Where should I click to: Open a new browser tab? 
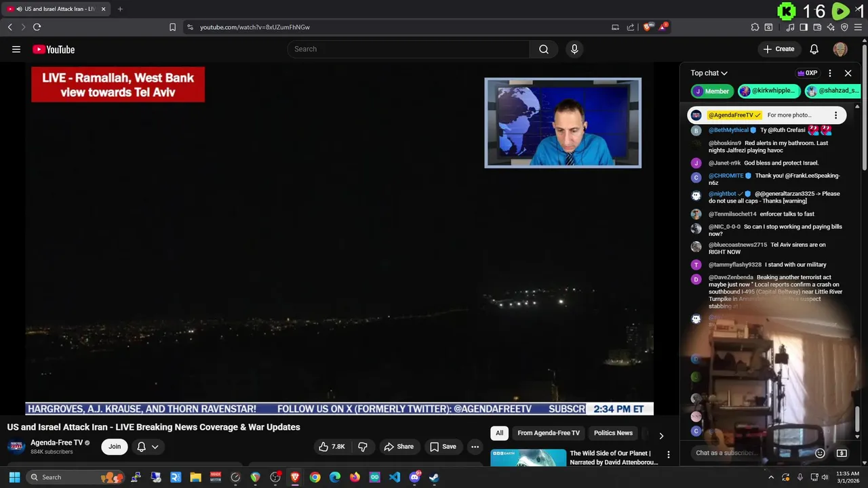[x=120, y=9]
